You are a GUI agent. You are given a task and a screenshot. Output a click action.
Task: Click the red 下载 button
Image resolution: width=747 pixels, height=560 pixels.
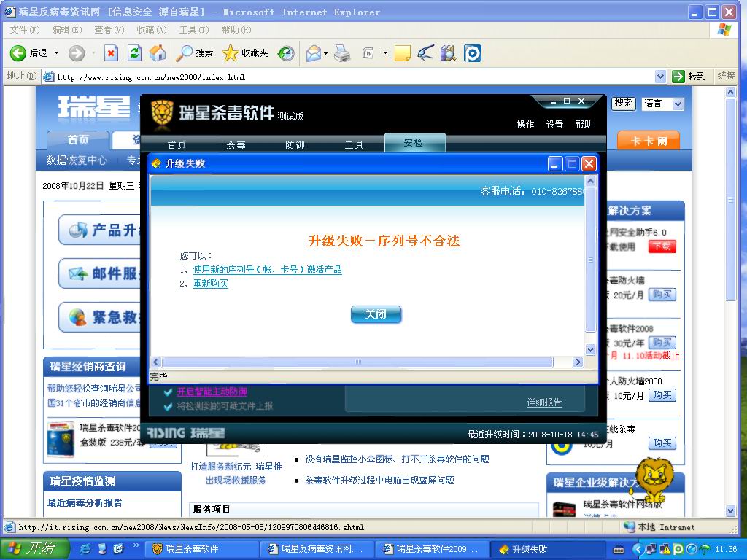pos(662,246)
